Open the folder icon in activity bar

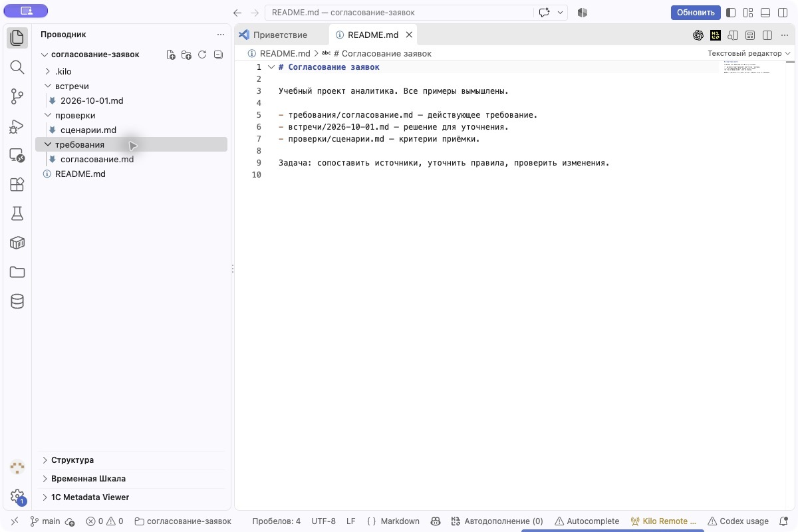[17, 272]
